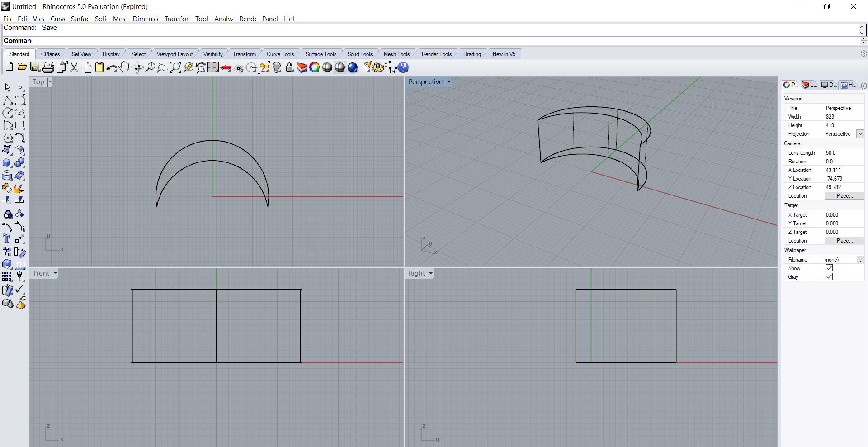Open a file with the folder icon
Image resolution: width=868 pixels, height=447 pixels.
tap(22, 67)
